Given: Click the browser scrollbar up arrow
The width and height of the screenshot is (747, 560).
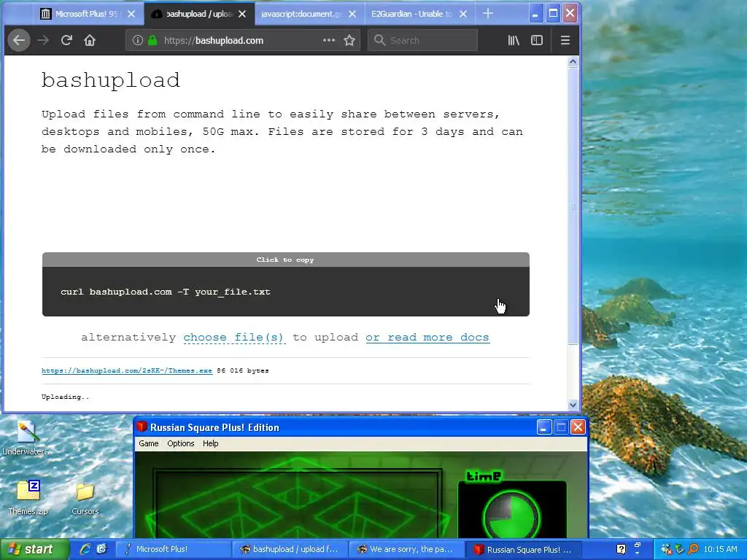Looking at the screenshot, I should pyautogui.click(x=573, y=61).
